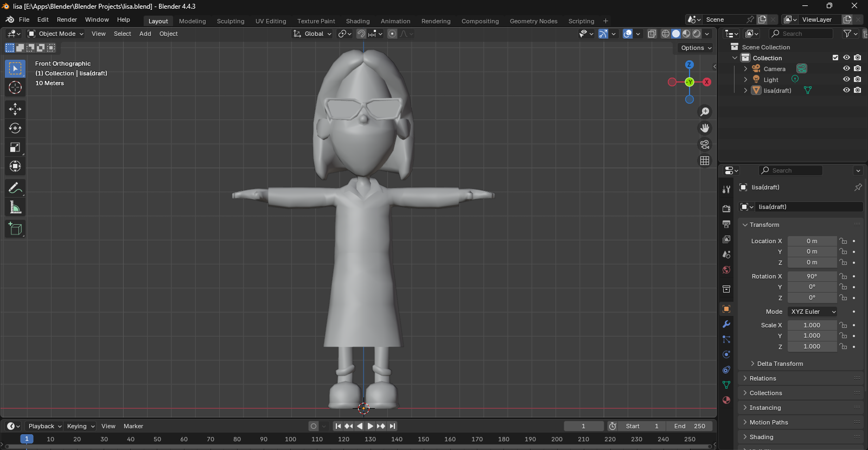Open the Physics properties tab
868x450 pixels.
(726, 354)
